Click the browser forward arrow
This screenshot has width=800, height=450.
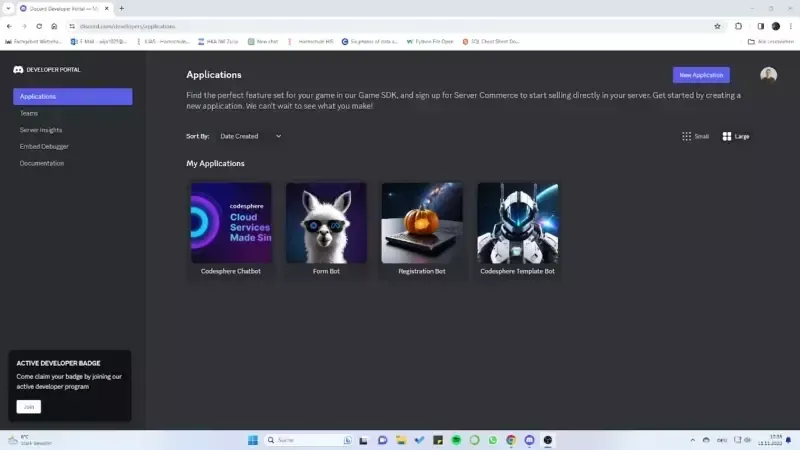click(24, 26)
